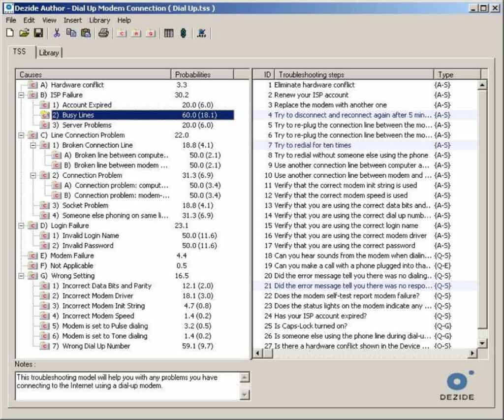Viewport: 504px width, 420px height.
Task: Click the Type column header
Action: click(457, 75)
